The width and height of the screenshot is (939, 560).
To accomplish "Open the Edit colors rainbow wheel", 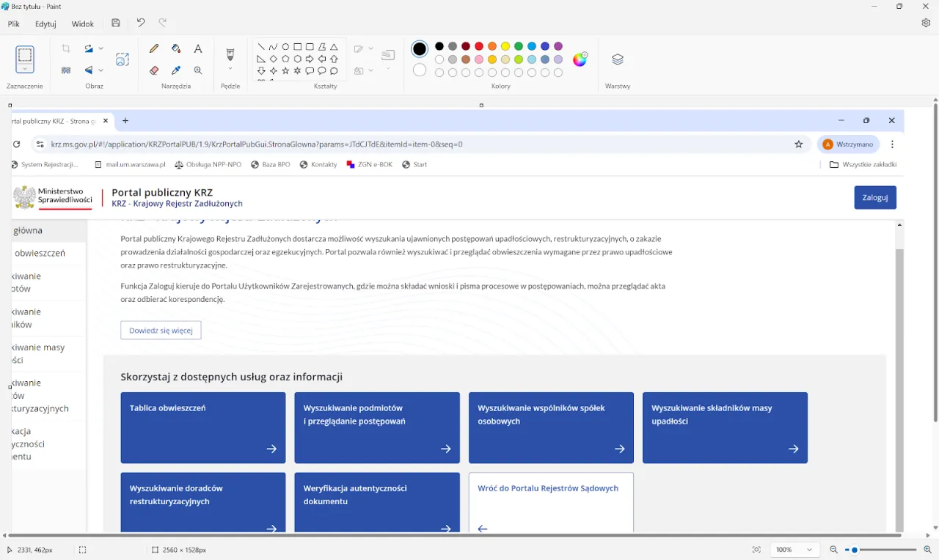I will tap(580, 59).
